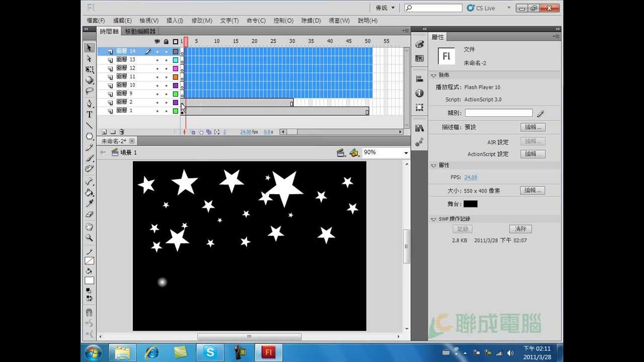The height and width of the screenshot is (362, 644).
Task: Click the New Folder icon in timeline
Action: pos(113,132)
